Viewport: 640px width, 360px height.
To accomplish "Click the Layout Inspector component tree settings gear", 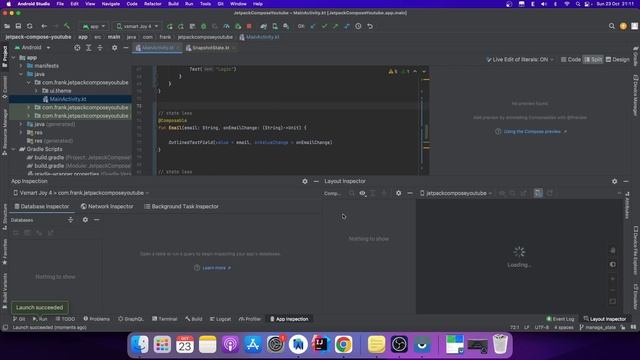I will point(398,193).
